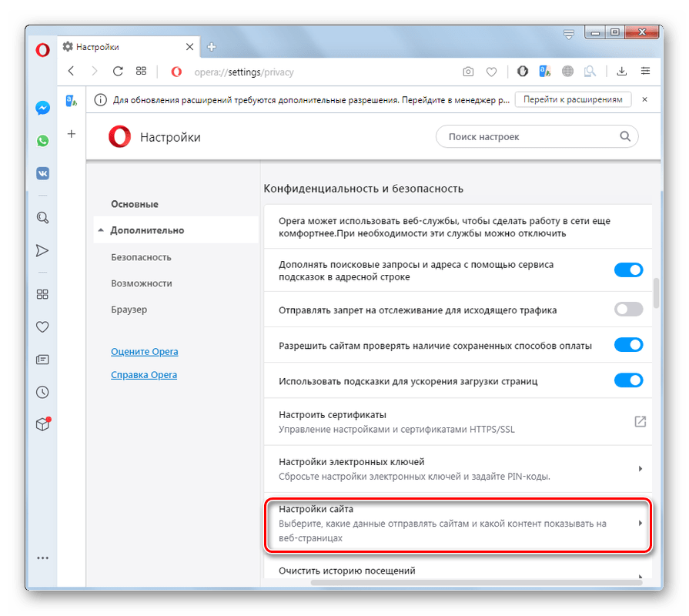Viewport: 689px width, 616px height.
Task: Open history clock in sidebar
Action: [42, 392]
